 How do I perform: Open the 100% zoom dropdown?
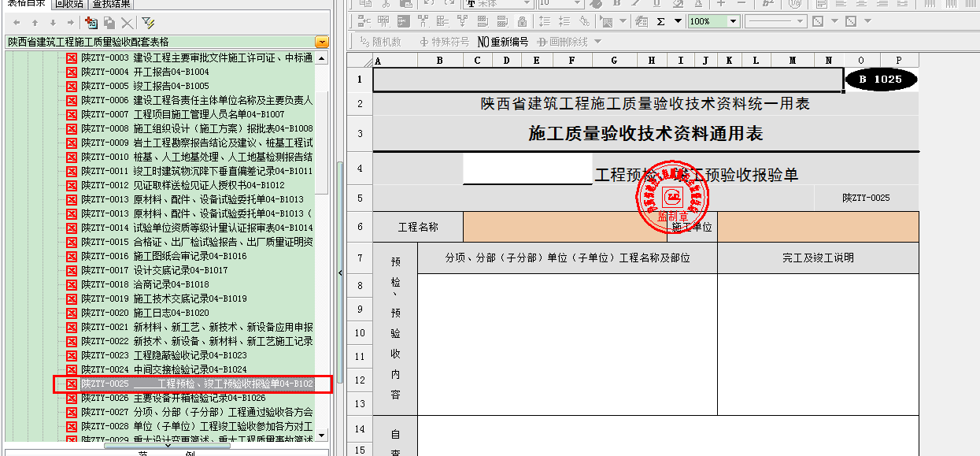tap(733, 21)
